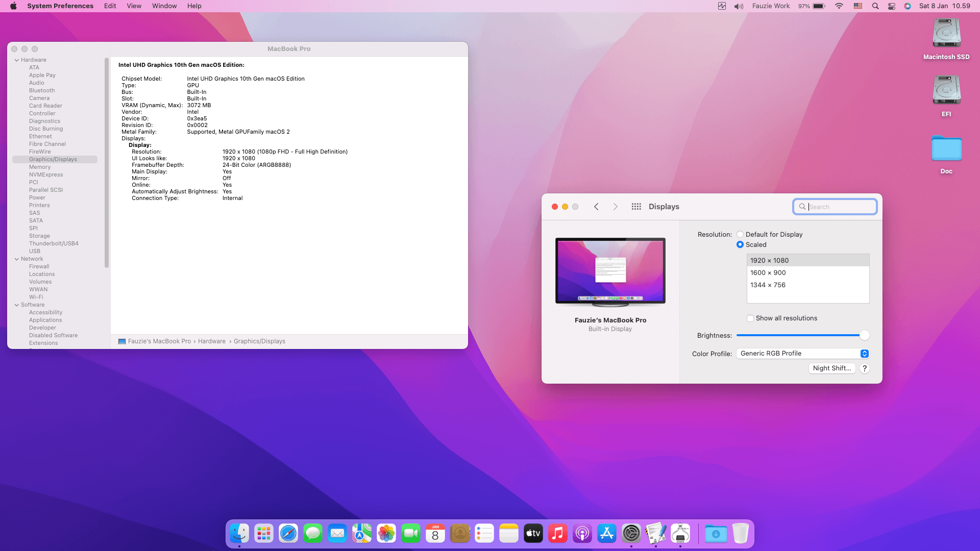The height and width of the screenshot is (551, 980).
Task: Select Bluetooth in Hardware sidebar list
Action: pos(42,91)
